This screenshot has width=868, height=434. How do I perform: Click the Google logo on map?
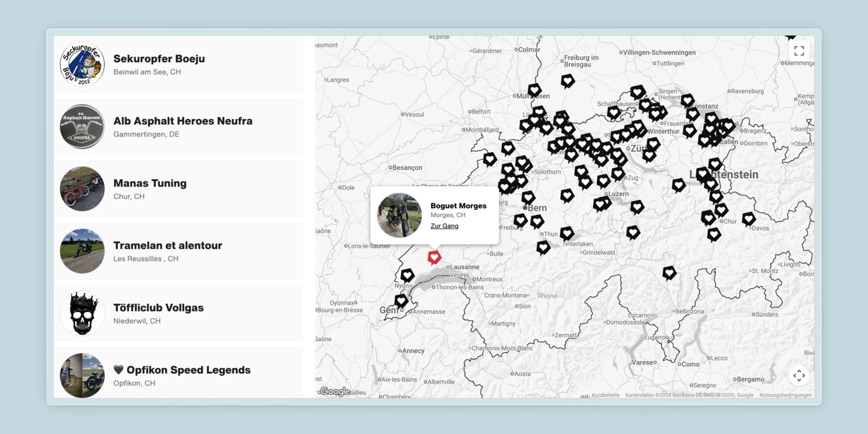pos(335,392)
